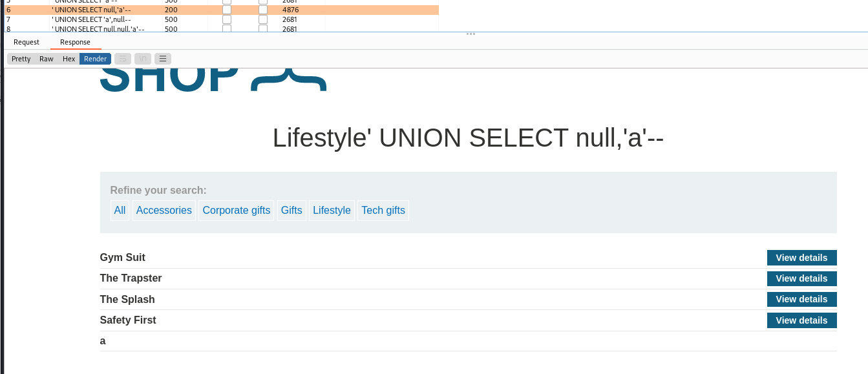
Task: Switch to Pretty view
Action: pos(21,59)
